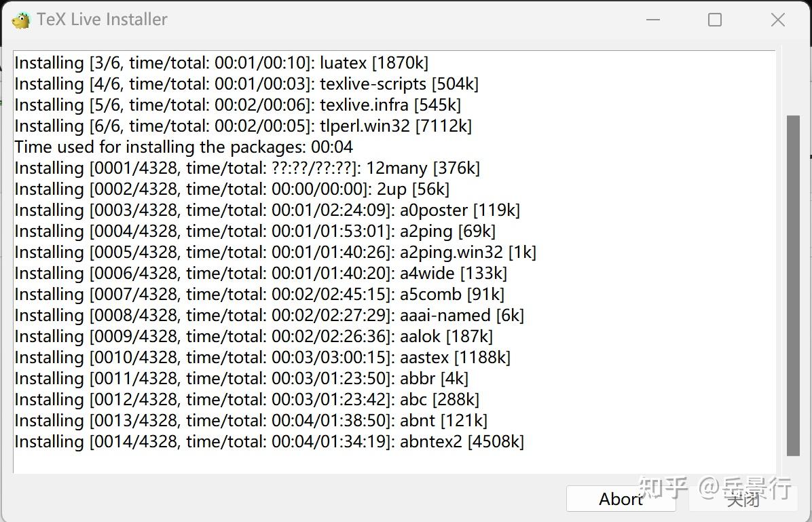Close the TeX Live Installer window
The image size is (812, 522).
click(x=778, y=20)
